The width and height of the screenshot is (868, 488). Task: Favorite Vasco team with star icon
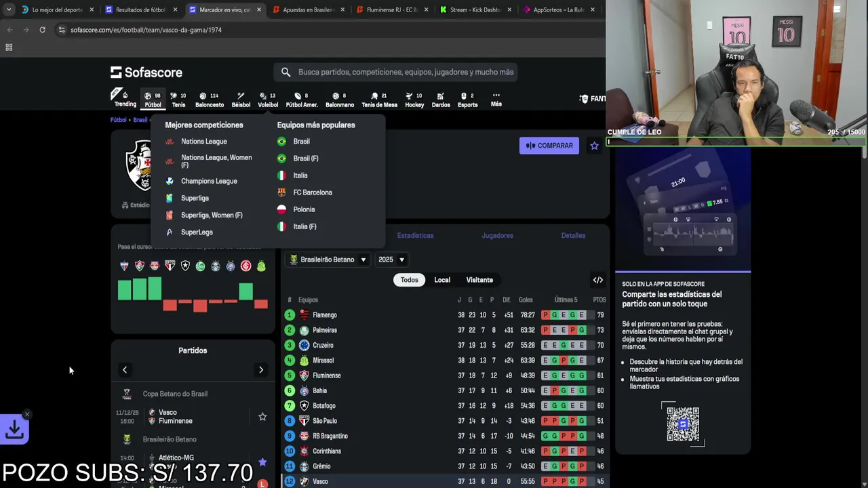pyautogui.click(x=594, y=146)
